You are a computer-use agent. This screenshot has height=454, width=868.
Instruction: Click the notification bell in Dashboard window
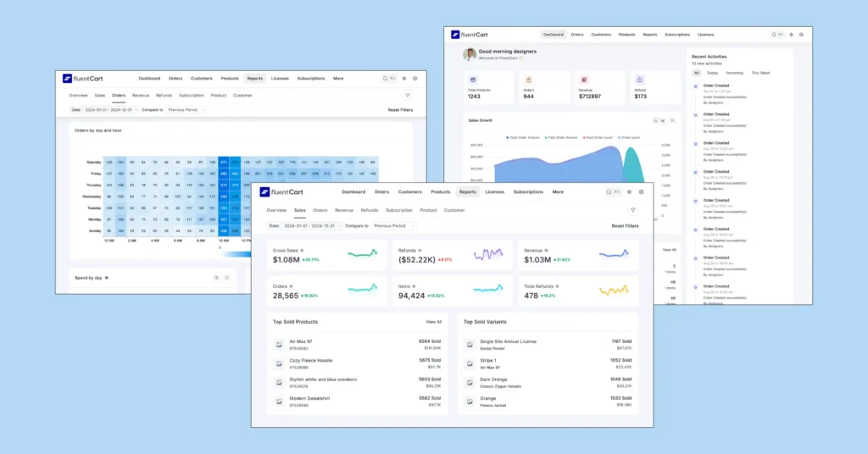click(x=791, y=35)
